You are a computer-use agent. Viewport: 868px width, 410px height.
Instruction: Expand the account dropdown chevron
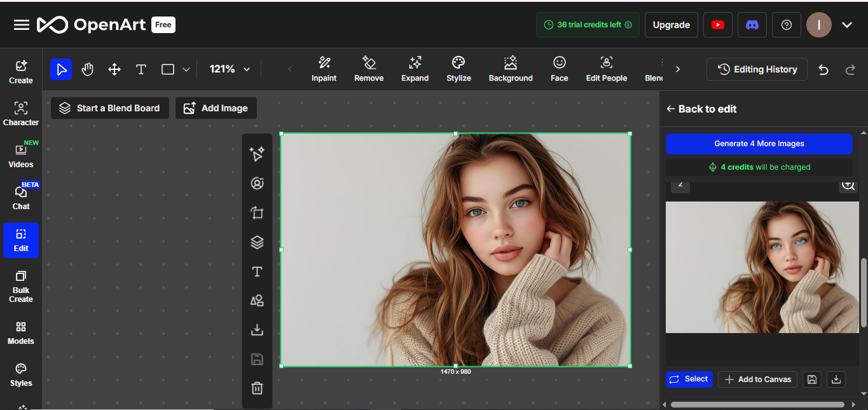846,25
